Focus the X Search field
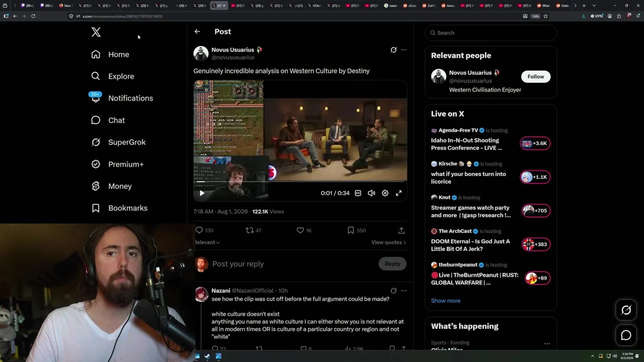 click(x=491, y=33)
